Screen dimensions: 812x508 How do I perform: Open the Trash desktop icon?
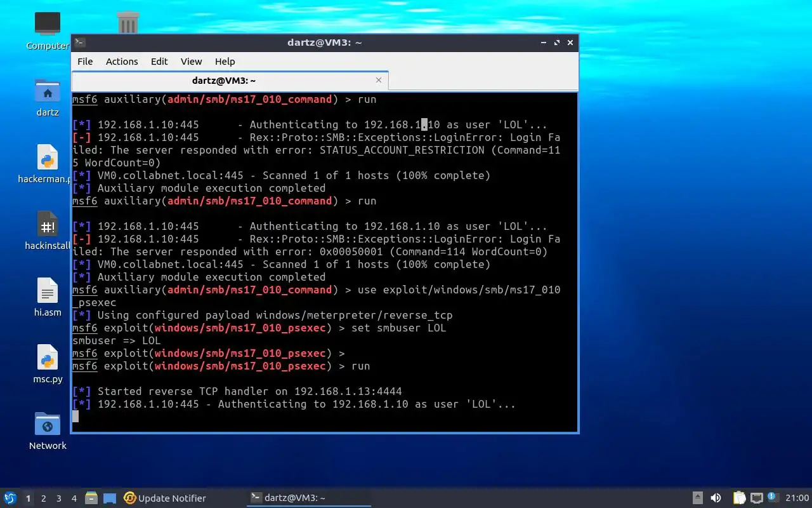[128, 23]
